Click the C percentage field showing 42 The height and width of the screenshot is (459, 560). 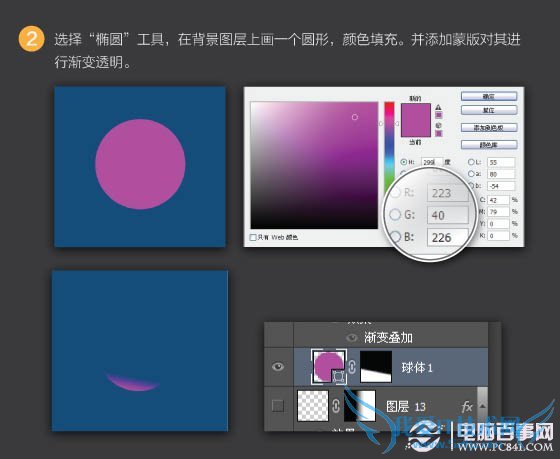[499, 200]
